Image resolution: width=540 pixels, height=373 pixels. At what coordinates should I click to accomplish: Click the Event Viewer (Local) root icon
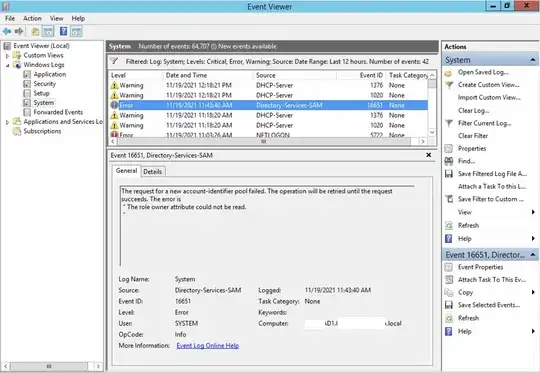(x=7, y=46)
